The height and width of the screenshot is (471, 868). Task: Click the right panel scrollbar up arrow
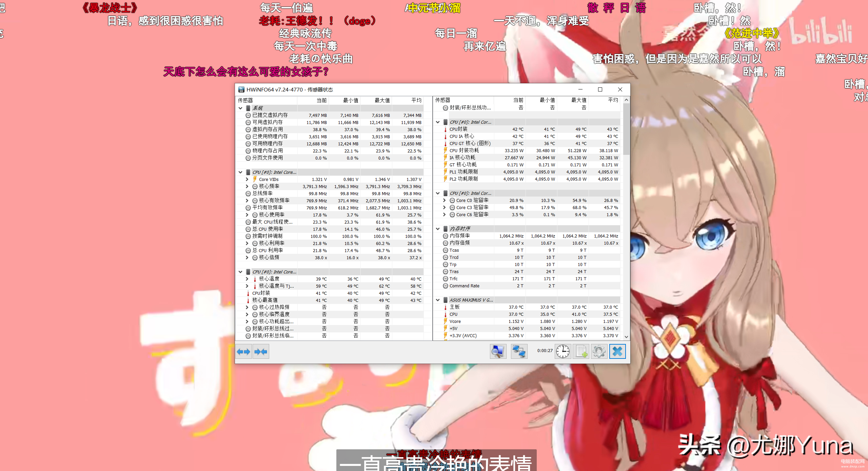(626, 100)
